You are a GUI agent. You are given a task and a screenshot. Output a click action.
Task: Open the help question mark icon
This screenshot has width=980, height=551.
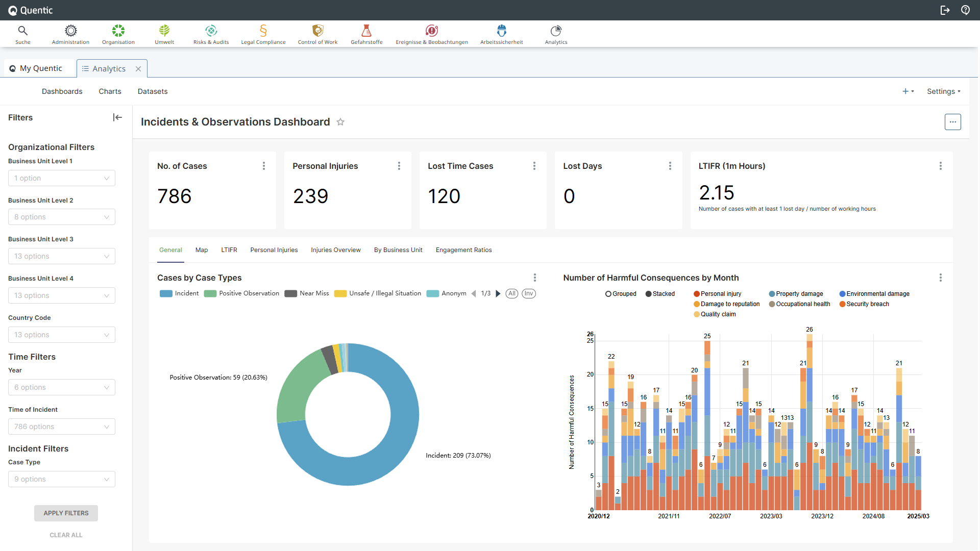[965, 10]
